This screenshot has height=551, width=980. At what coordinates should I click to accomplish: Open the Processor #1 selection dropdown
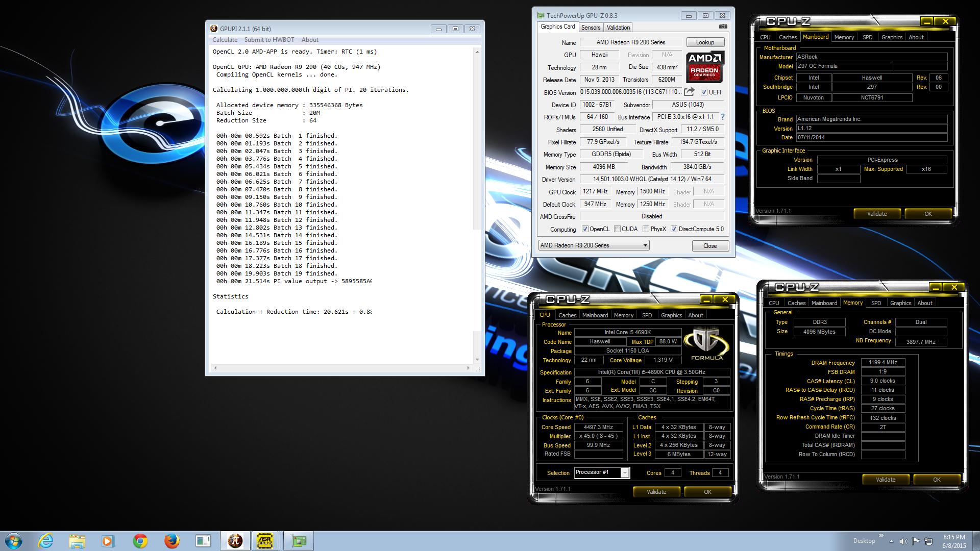pos(602,472)
